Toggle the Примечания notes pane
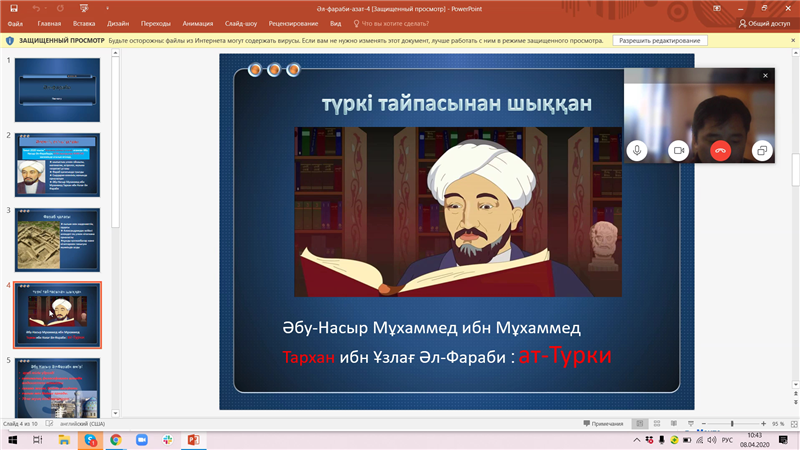This screenshot has height=450, width=800. coord(603,424)
